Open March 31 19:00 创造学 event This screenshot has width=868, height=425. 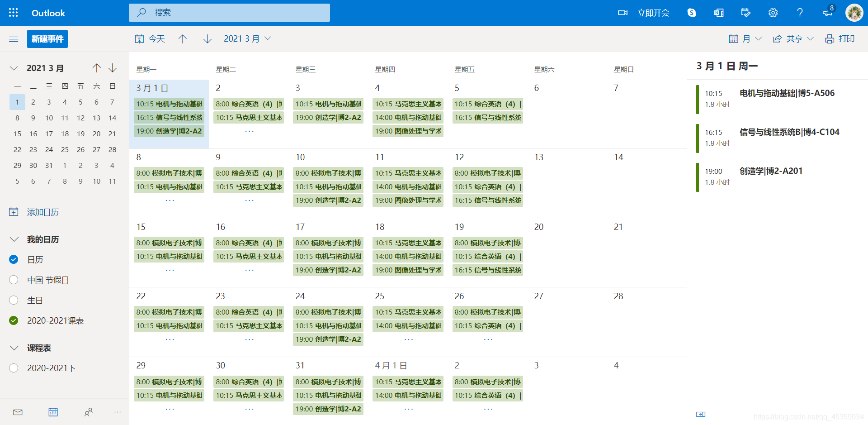[328, 409]
